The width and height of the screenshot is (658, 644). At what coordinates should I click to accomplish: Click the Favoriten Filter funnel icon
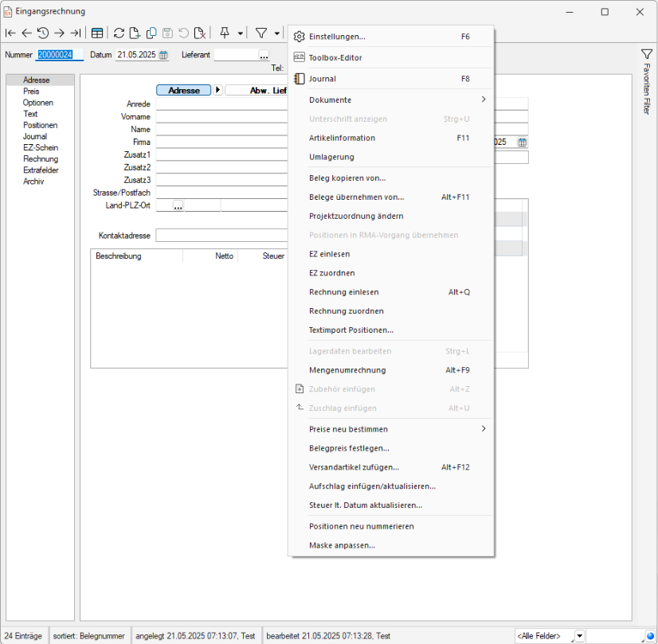(647, 54)
